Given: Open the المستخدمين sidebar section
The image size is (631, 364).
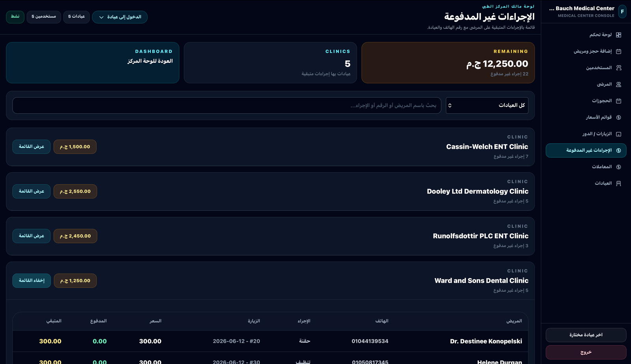Looking at the screenshot, I should click(x=586, y=68).
